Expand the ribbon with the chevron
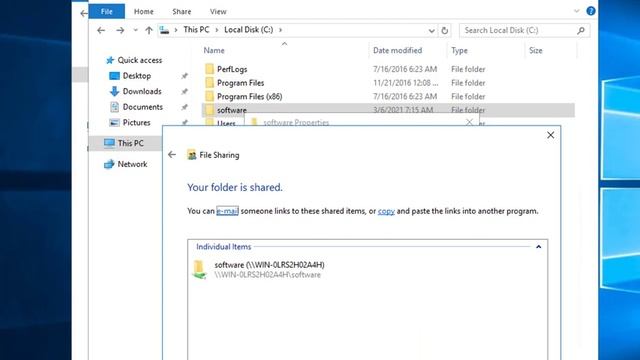This screenshot has height=360, width=640. point(576,11)
